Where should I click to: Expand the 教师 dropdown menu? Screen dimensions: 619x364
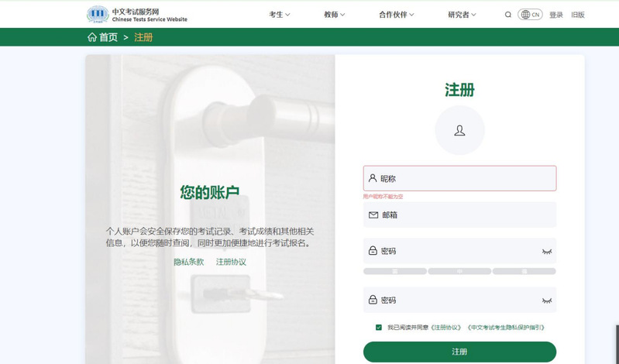[335, 15]
